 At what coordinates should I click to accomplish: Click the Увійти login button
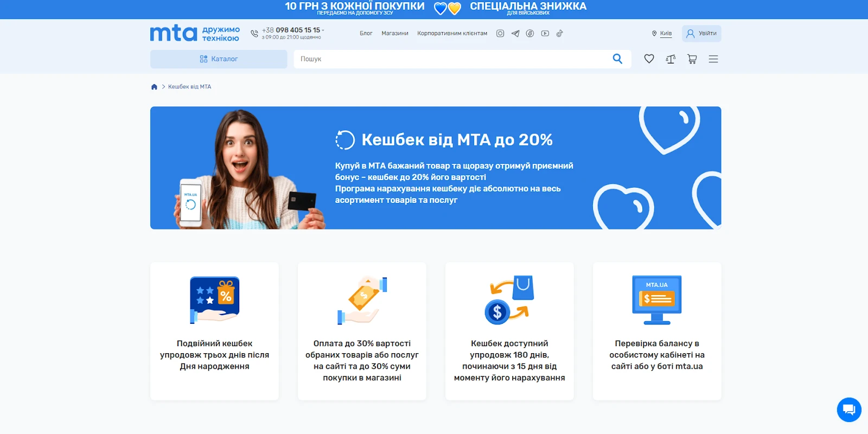pos(701,34)
